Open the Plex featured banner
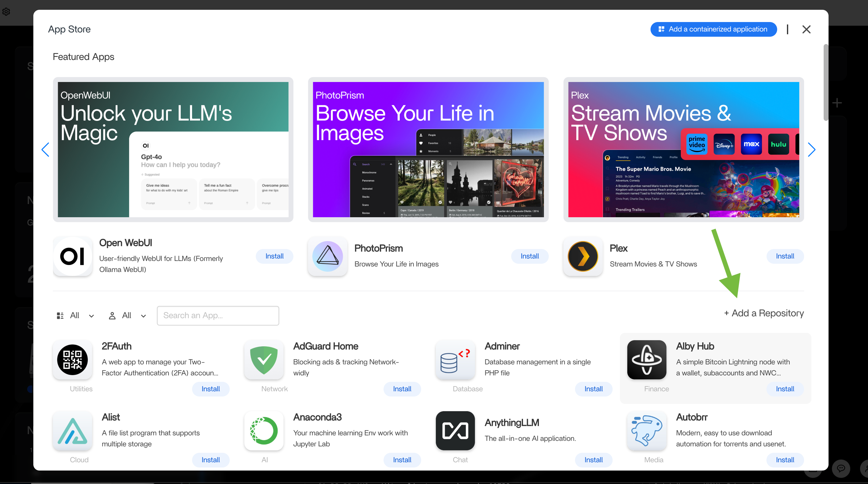The width and height of the screenshot is (868, 484). [x=684, y=149]
